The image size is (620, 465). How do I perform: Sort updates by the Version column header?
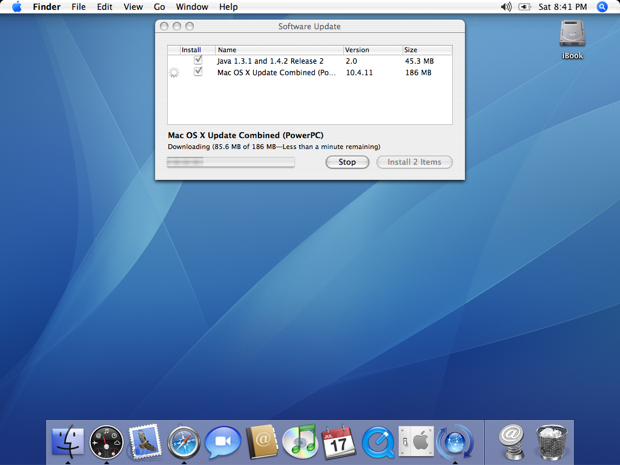372,50
